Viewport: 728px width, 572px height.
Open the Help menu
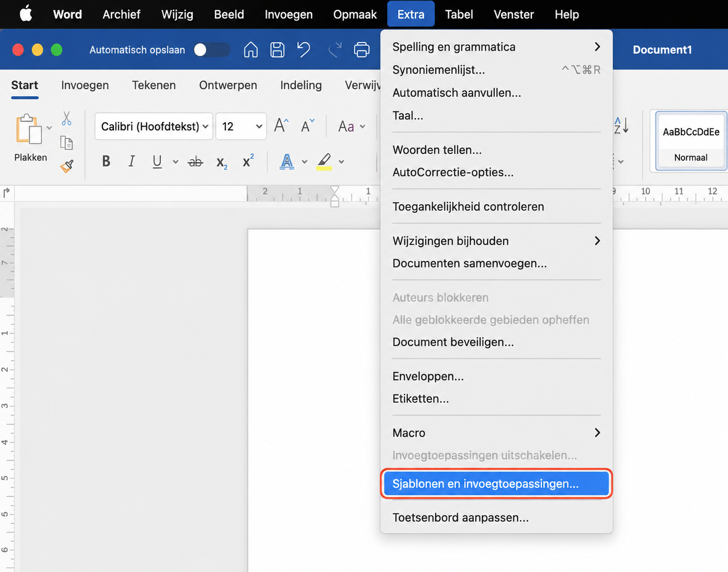(x=567, y=14)
